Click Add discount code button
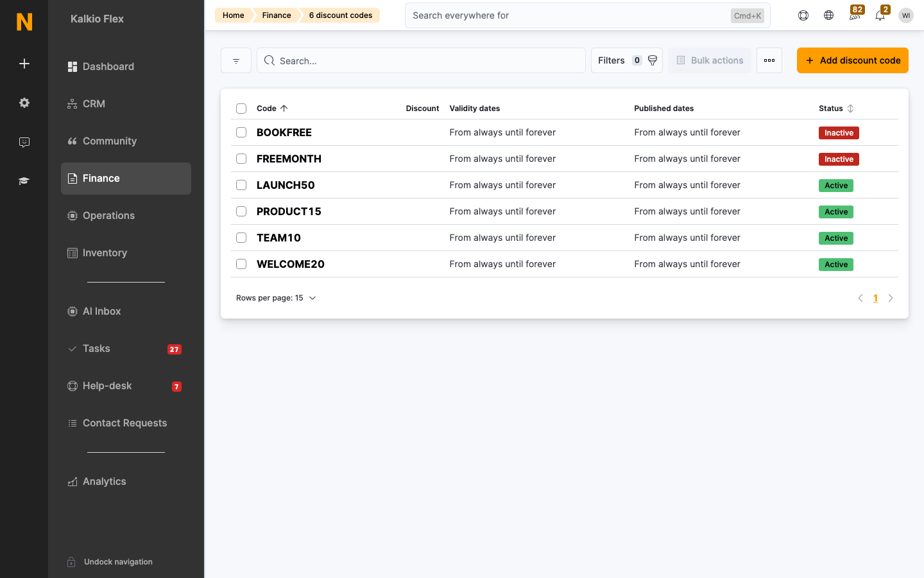This screenshot has width=924, height=578. pyautogui.click(x=853, y=60)
